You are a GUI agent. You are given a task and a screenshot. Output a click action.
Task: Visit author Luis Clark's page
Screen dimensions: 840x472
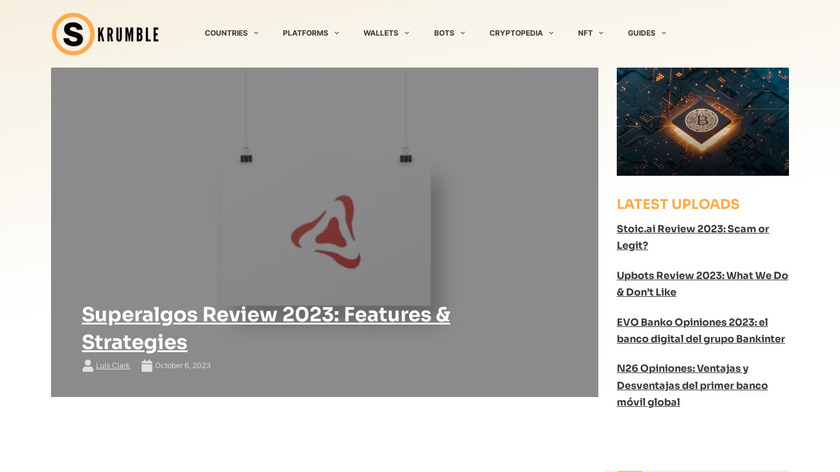pyautogui.click(x=112, y=366)
